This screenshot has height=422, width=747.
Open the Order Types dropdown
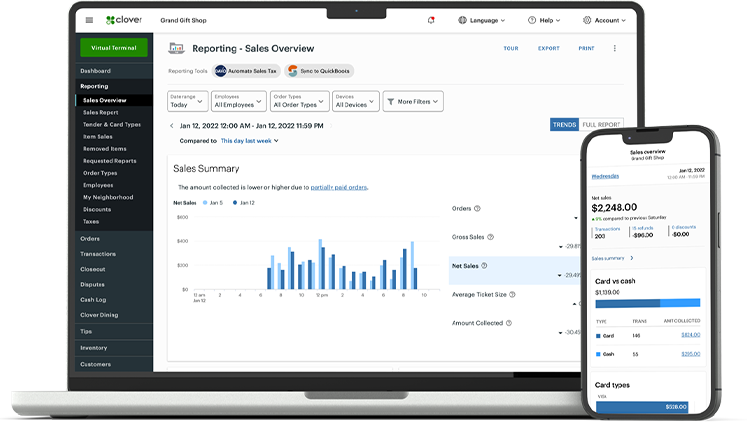click(298, 101)
